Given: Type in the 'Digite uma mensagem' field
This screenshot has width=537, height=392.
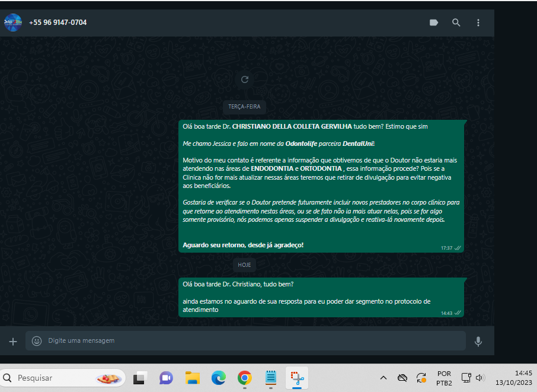Looking at the screenshot, I should [x=245, y=340].
